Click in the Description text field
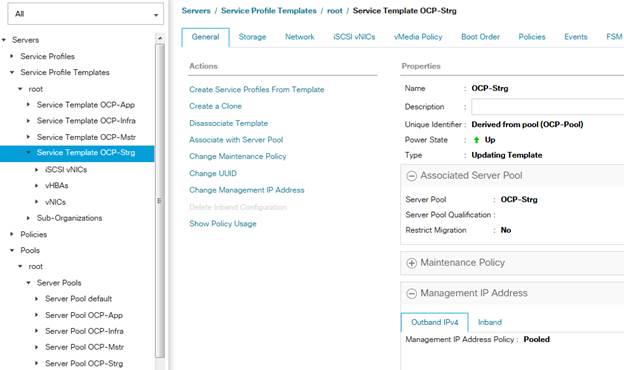 pyautogui.click(x=548, y=107)
